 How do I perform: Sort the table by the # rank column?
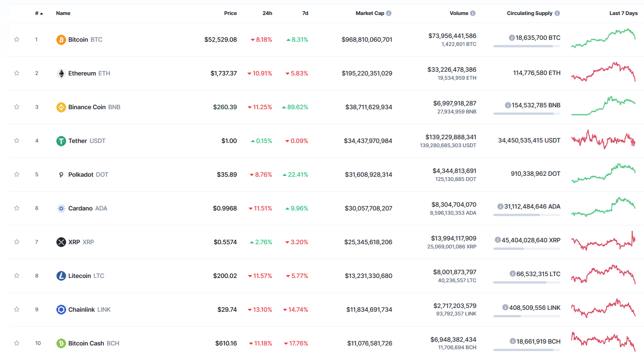tap(39, 13)
